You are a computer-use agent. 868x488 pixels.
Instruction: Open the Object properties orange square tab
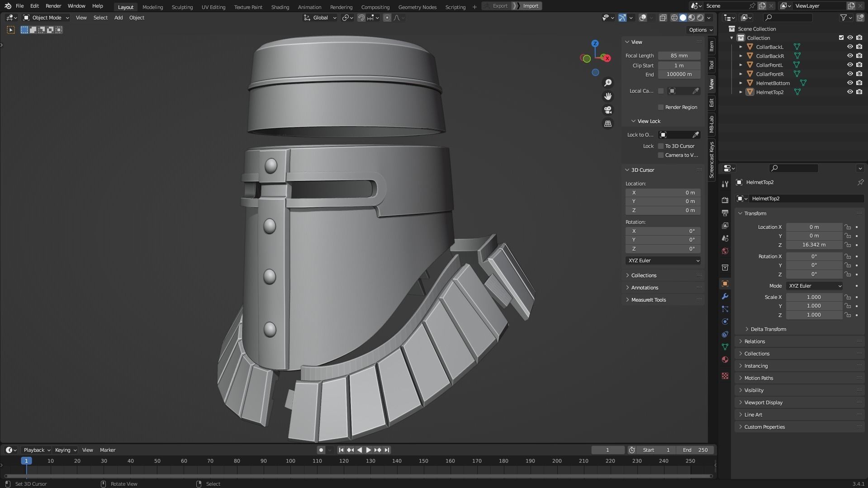point(725,284)
